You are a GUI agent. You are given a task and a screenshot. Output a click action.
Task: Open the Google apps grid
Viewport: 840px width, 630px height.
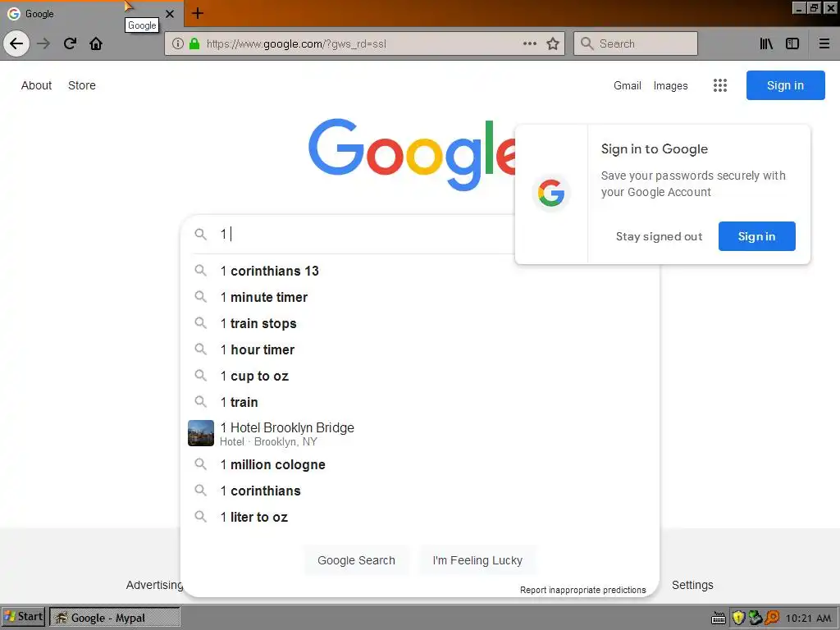(x=720, y=85)
